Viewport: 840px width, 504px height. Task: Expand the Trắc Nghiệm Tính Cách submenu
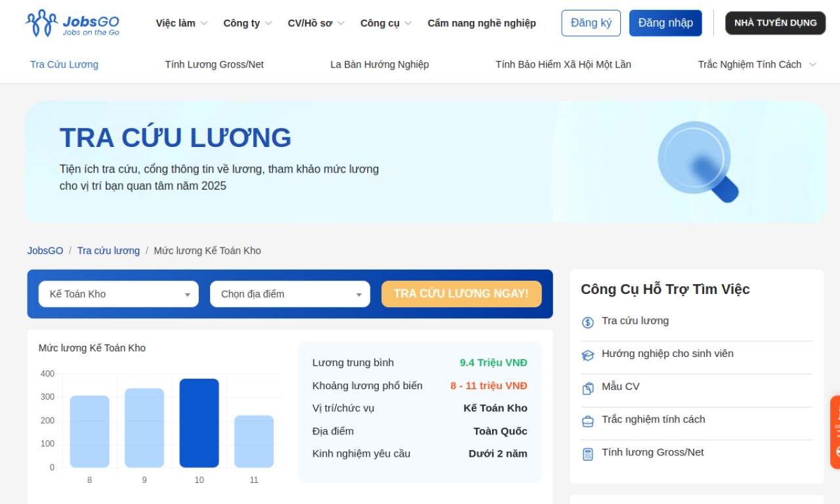pos(757,64)
